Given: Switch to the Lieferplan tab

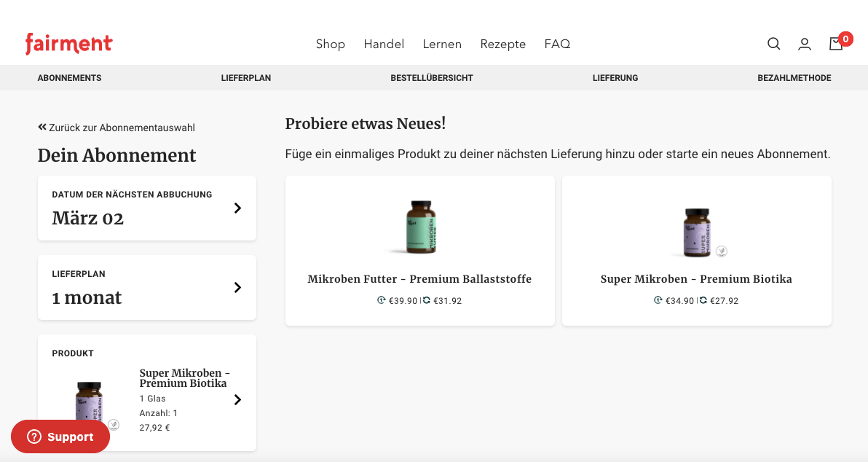Looking at the screenshot, I should click(x=246, y=78).
